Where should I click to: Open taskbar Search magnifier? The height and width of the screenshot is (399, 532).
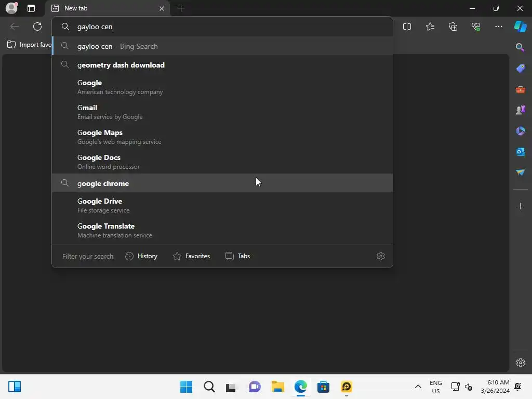click(x=209, y=387)
